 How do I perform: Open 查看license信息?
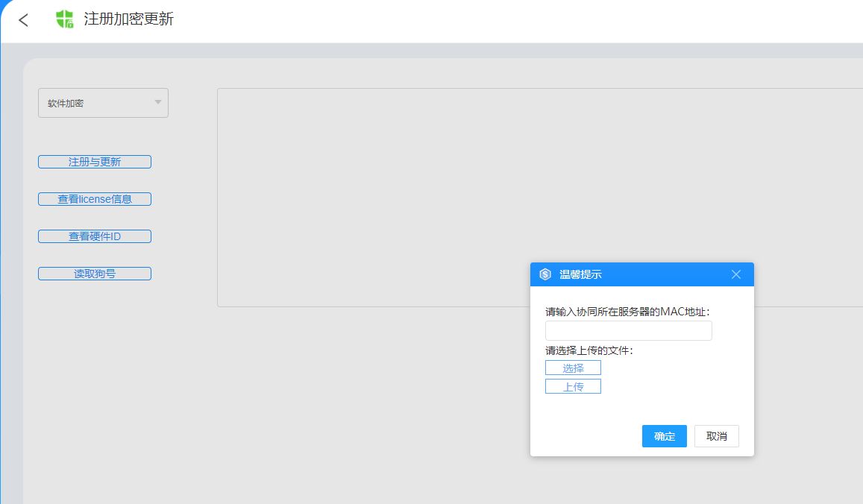point(95,199)
